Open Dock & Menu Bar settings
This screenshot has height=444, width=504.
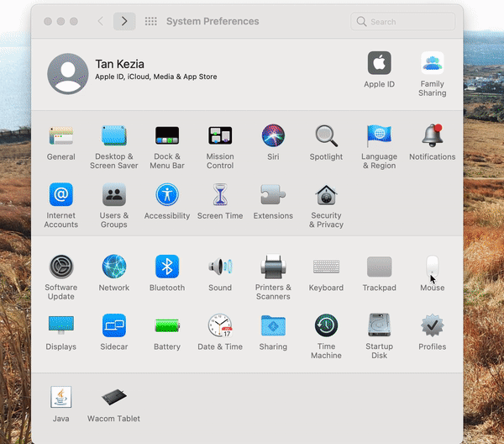167,136
